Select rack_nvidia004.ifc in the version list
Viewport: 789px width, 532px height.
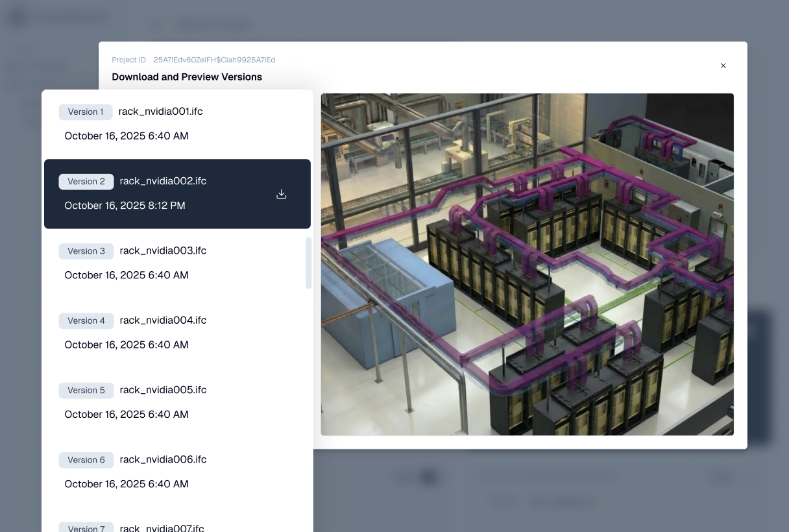(x=163, y=320)
